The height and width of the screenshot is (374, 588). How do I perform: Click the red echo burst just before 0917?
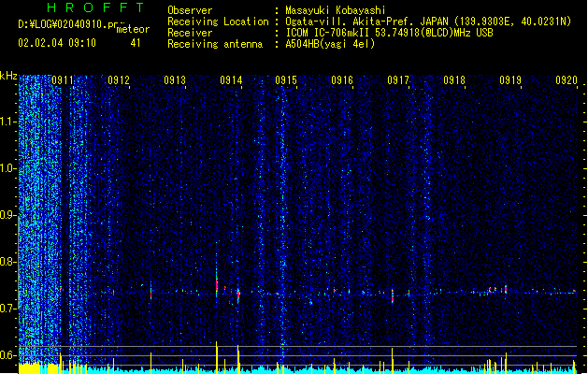point(393,295)
